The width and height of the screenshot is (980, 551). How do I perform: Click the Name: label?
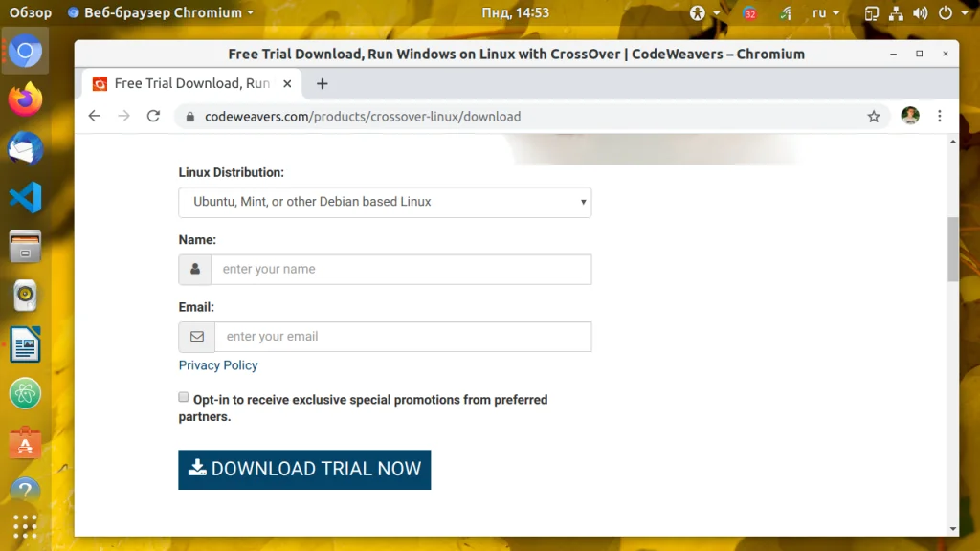coord(197,240)
